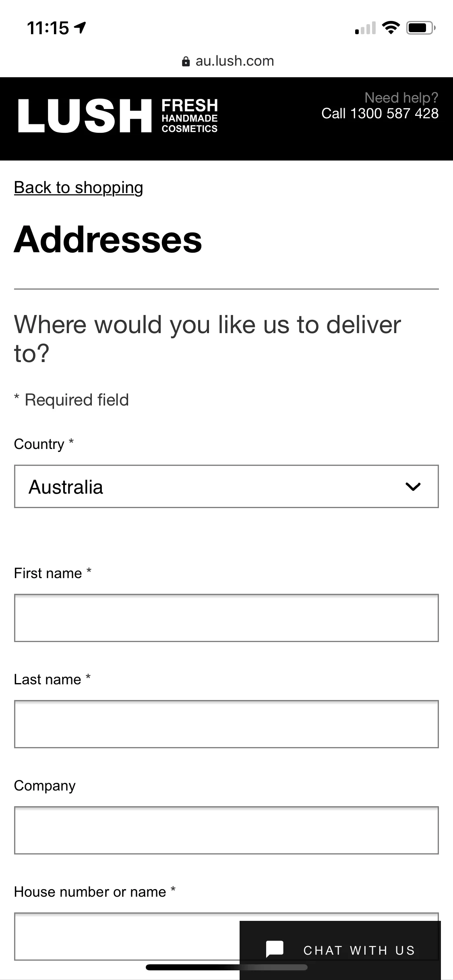Select the Company input field
Image resolution: width=453 pixels, height=980 pixels.
(x=226, y=830)
